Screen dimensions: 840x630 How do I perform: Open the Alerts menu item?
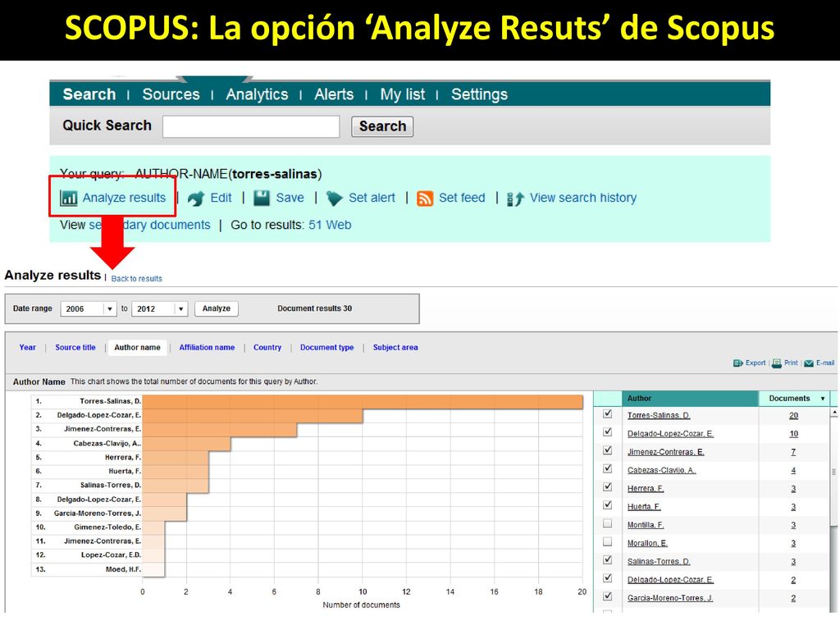[x=334, y=94]
